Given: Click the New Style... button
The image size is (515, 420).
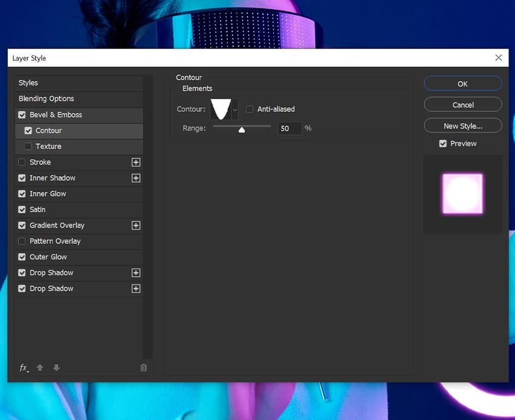Looking at the screenshot, I should tap(463, 126).
